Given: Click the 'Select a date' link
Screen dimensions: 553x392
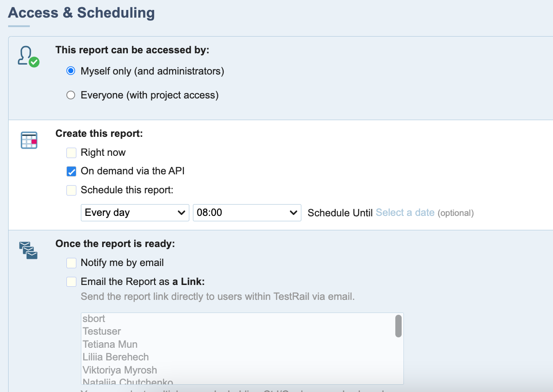Looking at the screenshot, I should point(405,213).
